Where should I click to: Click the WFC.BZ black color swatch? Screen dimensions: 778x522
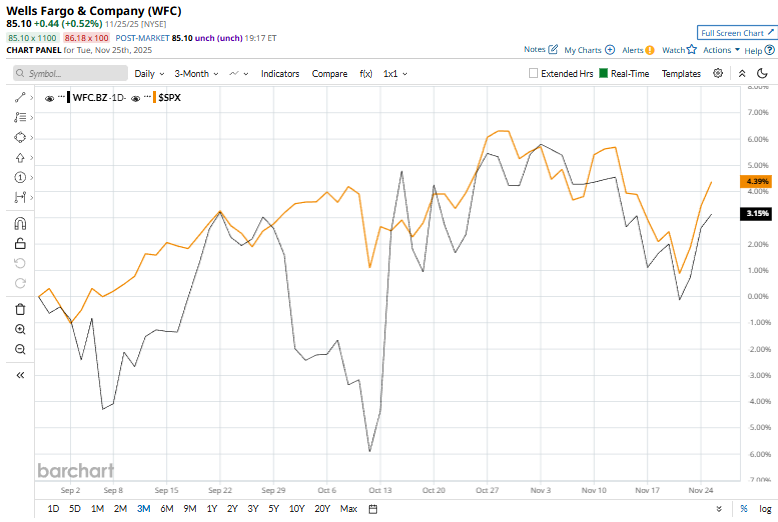coord(68,97)
